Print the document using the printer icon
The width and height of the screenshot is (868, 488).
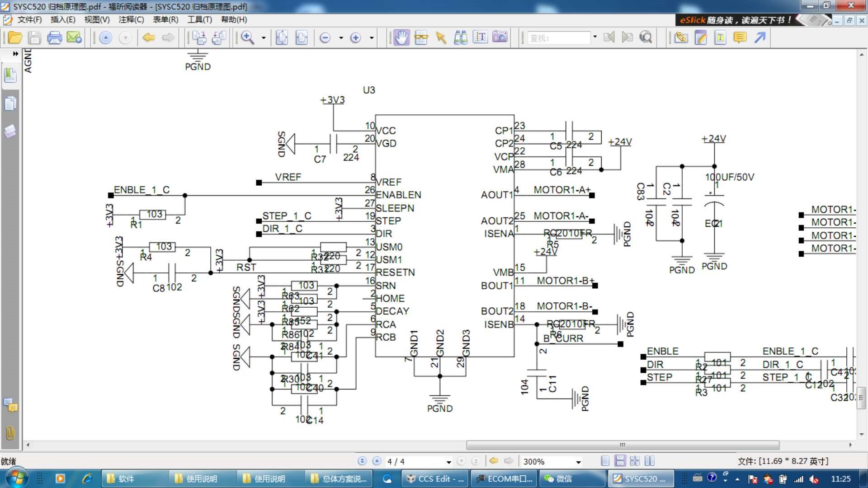click(54, 38)
